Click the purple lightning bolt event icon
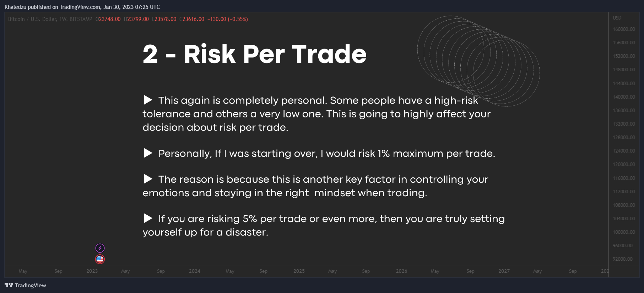Screen dimensions: 644x293 (x=100, y=248)
